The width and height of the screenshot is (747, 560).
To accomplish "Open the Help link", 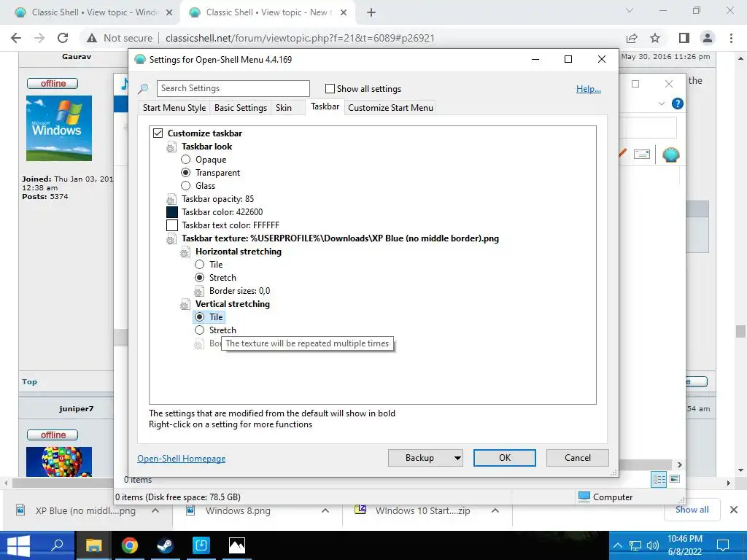I will 589,88.
